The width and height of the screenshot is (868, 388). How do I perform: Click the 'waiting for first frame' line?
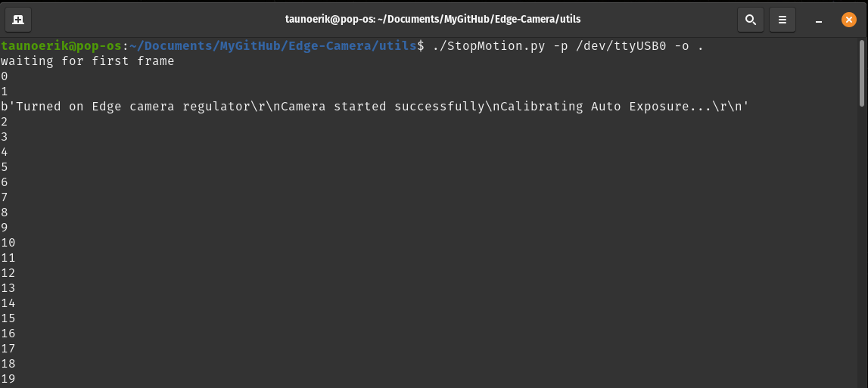(x=87, y=61)
